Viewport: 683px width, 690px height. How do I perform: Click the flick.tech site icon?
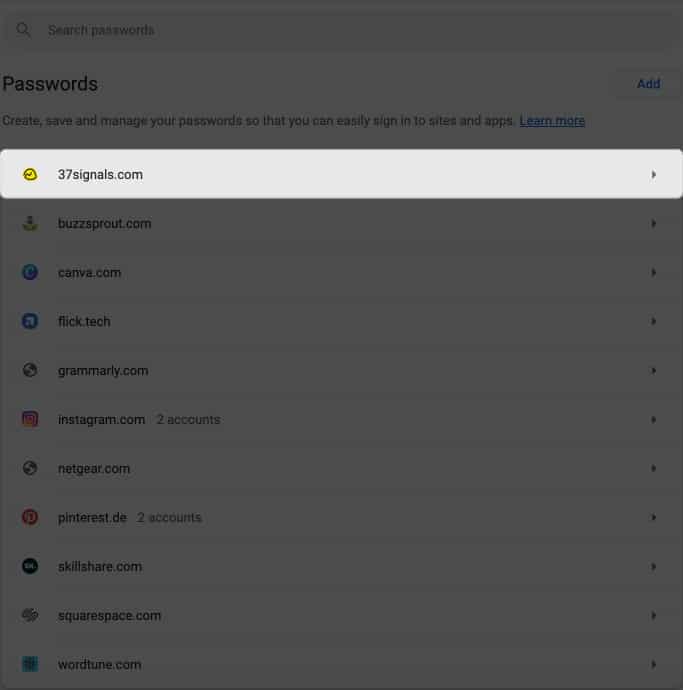point(30,322)
